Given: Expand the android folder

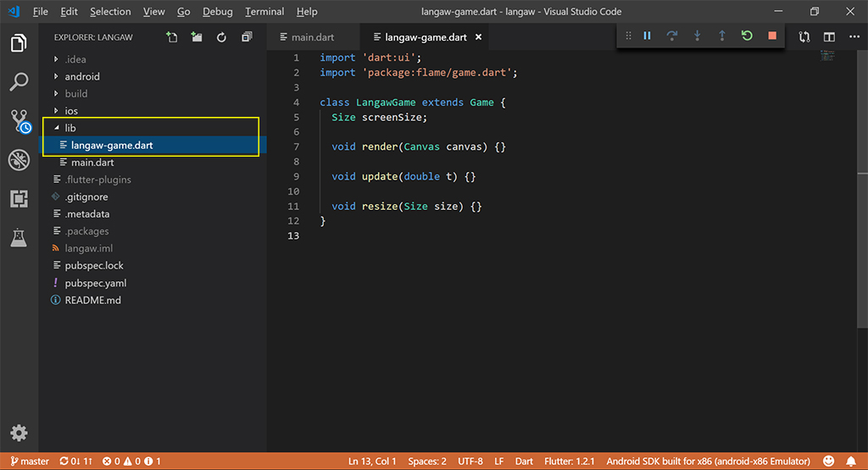Looking at the screenshot, I should 82,76.
